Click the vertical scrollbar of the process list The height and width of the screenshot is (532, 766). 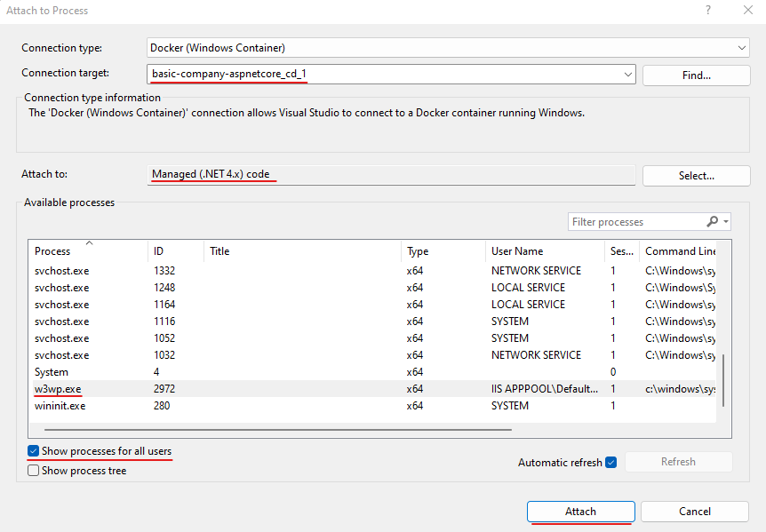[723, 381]
